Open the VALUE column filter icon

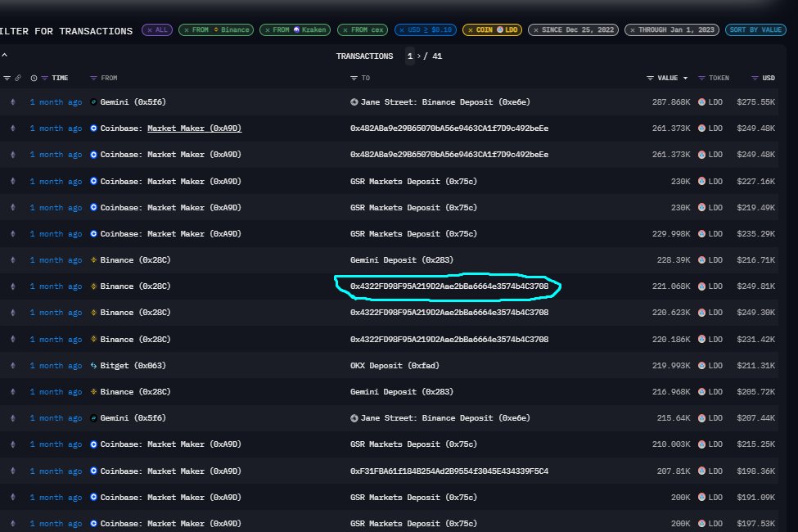pyautogui.click(x=650, y=78)
